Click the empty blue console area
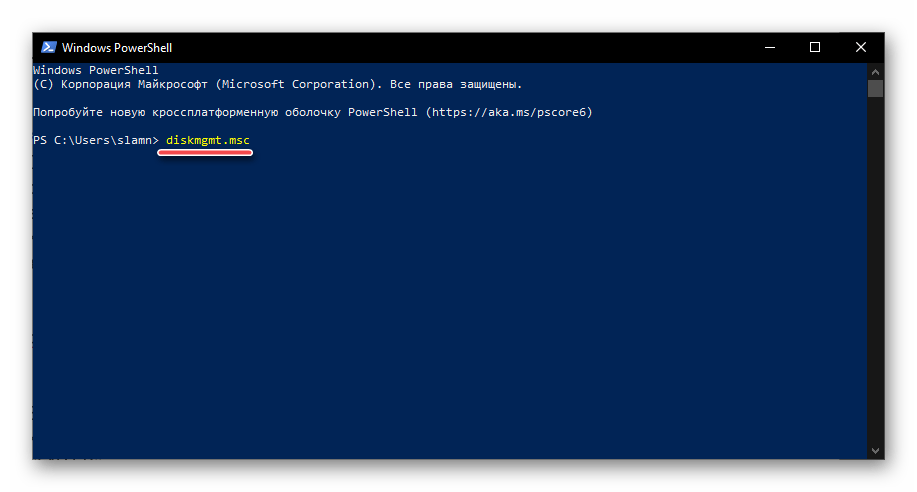The height and width of the screenshot is (492, 917). pyautogui.click(x=450, y=300)
